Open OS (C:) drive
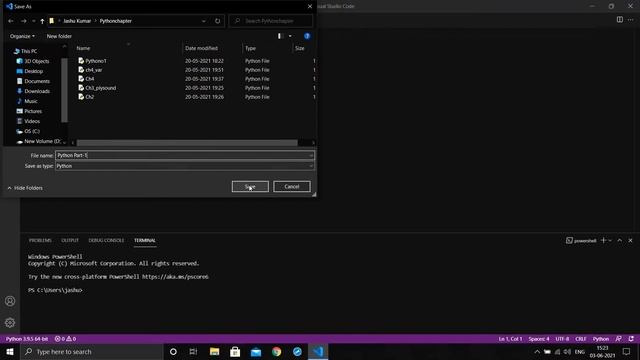The width and height of the screenshot is (640, 360). tap(28, 131)
